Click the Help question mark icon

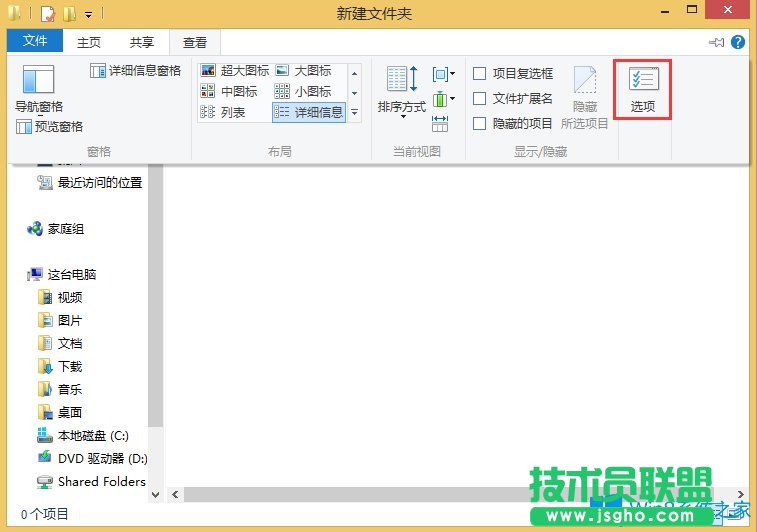tap(737, 42)
